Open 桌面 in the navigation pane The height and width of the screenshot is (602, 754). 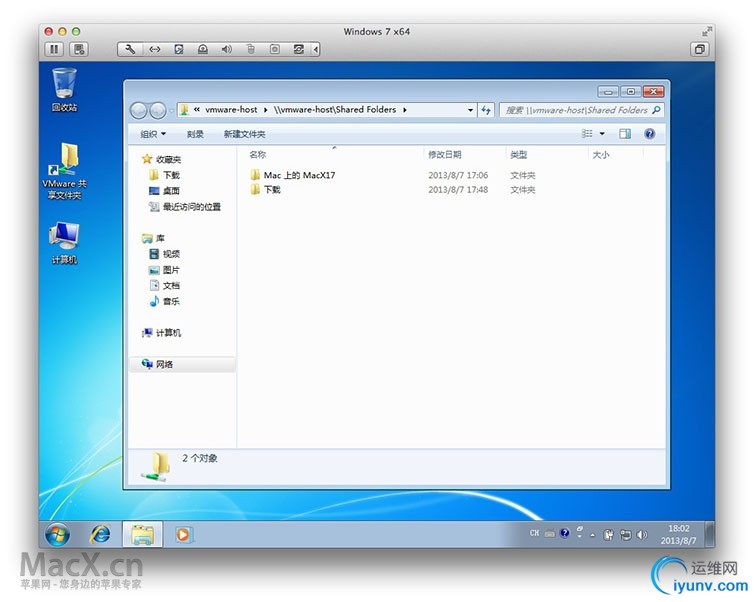[164, 191]
